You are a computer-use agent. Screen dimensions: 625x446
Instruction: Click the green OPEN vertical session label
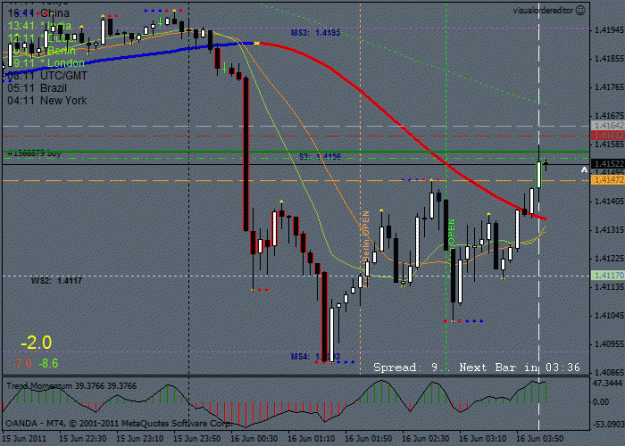[452, 232]
